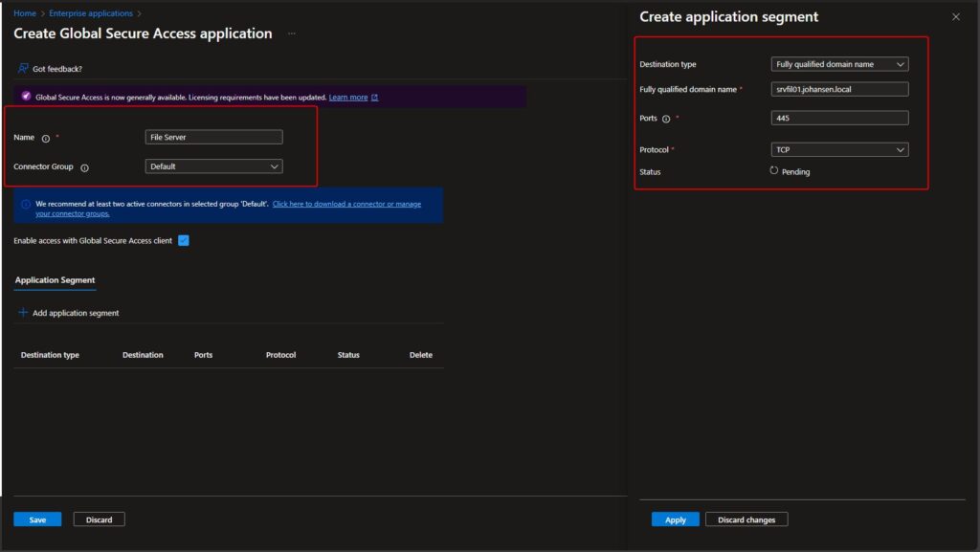
Task: Open the Protocol TCP dropdown
Action: 839,150
